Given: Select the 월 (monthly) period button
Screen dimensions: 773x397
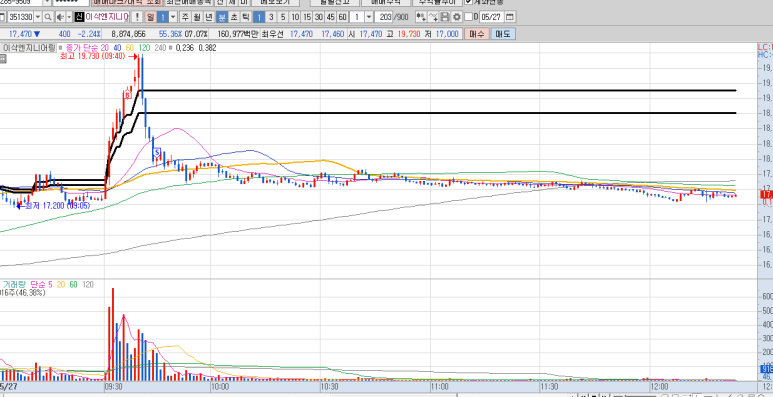Looking at the screenshot, I should (197, 17).
